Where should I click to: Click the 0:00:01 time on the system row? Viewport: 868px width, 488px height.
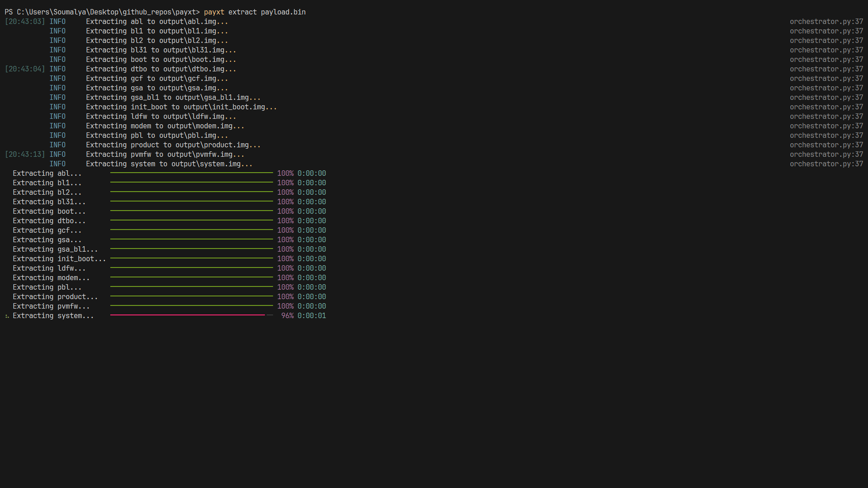click(x=311, y=316)
